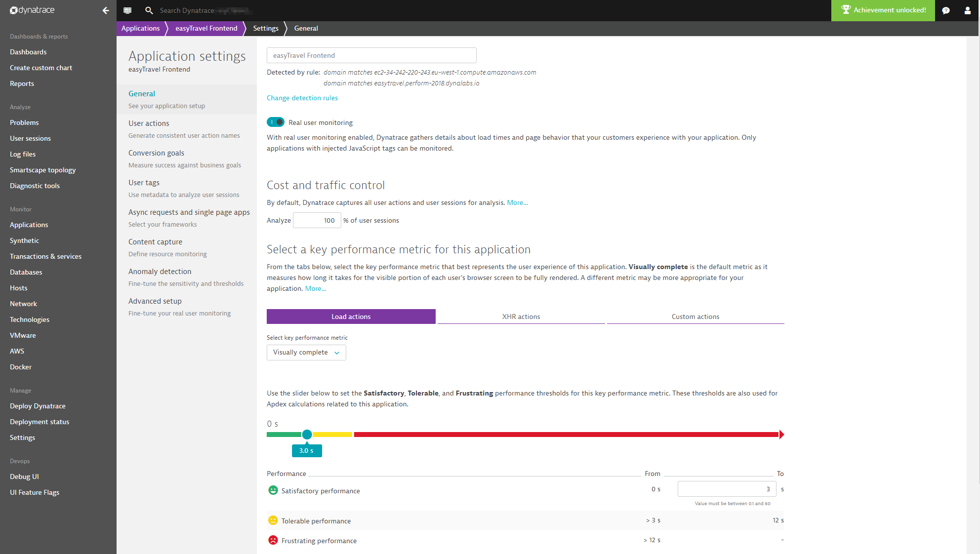Open User sessions in sidebar
The width and height of the screenshot is (980, 554).
[x=30, y=138]
